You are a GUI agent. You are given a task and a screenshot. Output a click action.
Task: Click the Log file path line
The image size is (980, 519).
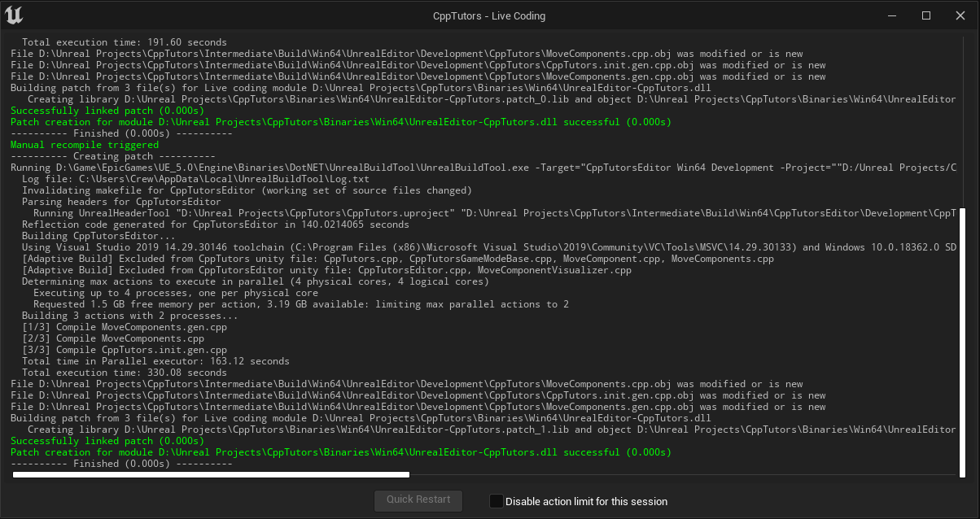pos(195,179)
